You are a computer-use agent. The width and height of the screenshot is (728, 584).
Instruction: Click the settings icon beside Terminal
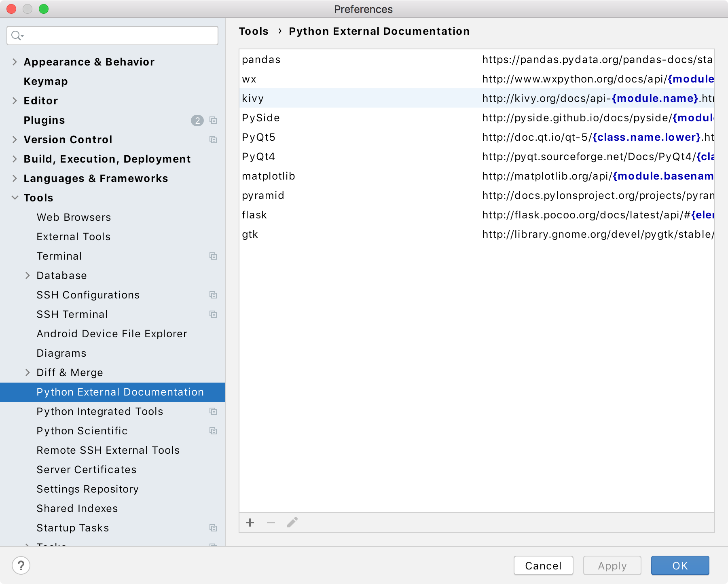(x=213, y=256)
